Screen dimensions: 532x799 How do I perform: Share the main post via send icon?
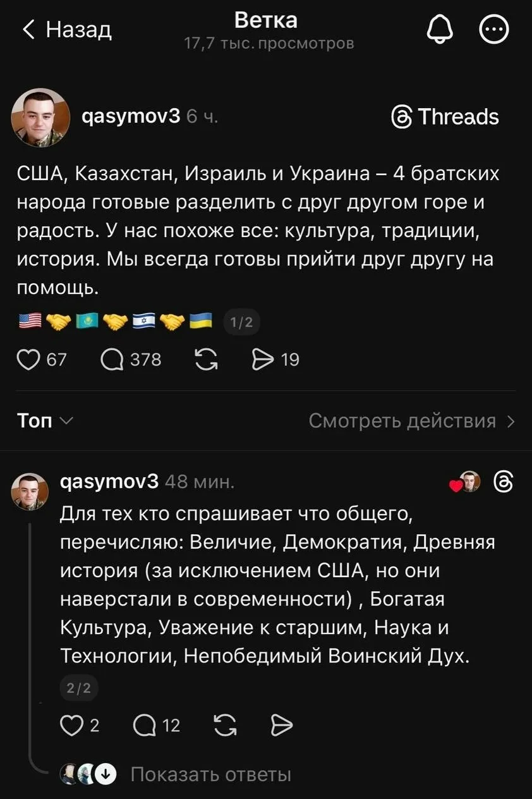[x=260, y=360]
